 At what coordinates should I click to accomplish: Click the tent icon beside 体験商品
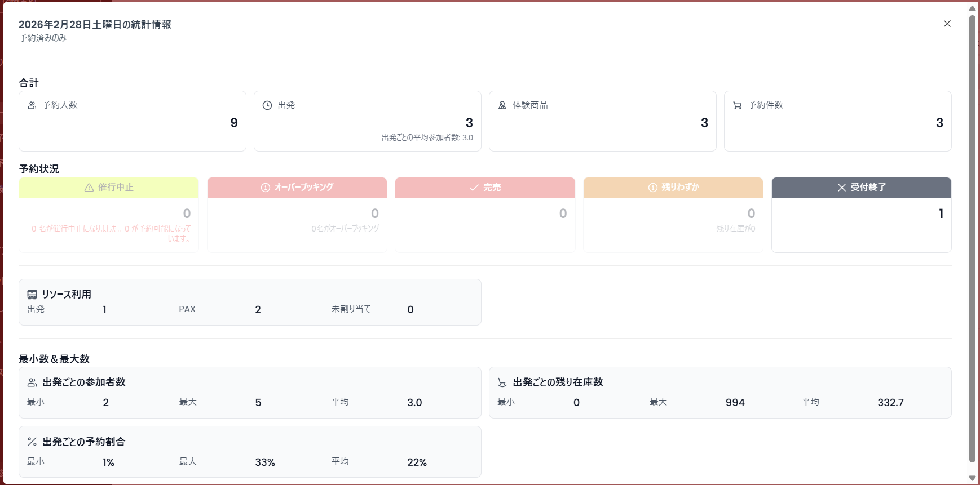[502, 105]
